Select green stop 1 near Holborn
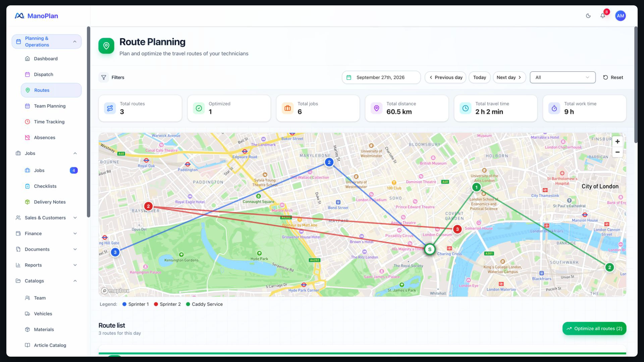The height and width of the screenshot is (362, 644). point(476,187)
